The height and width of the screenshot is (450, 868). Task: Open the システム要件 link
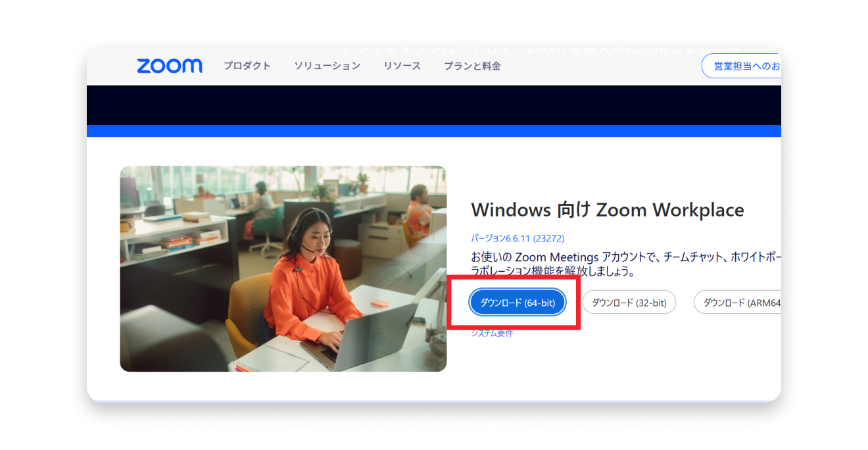point(492,334)
